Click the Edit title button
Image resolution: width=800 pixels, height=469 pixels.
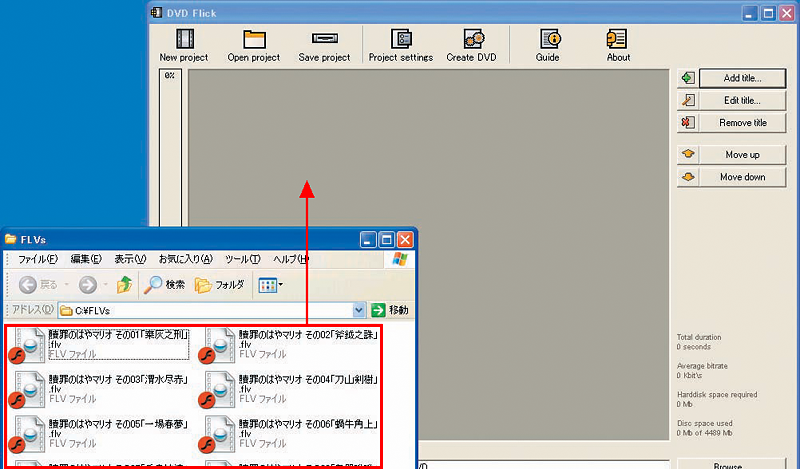(742, 101)
